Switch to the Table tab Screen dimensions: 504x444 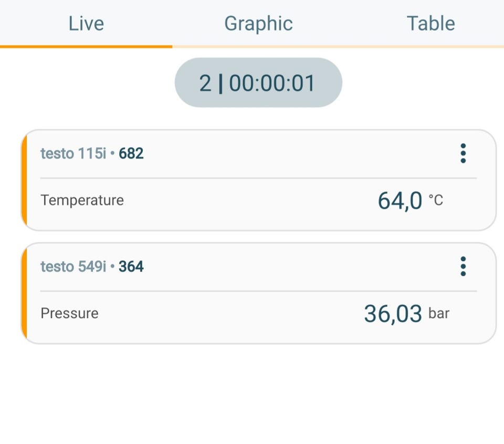[x=430, y=24]
